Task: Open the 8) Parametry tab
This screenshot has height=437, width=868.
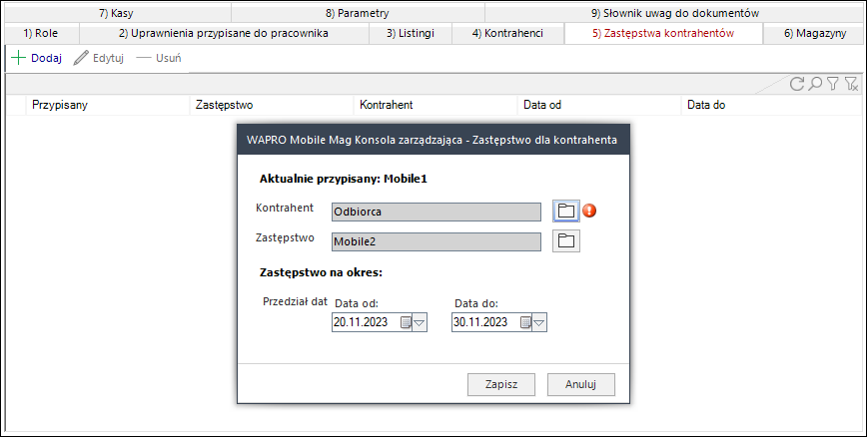Action: pos(357,13)
